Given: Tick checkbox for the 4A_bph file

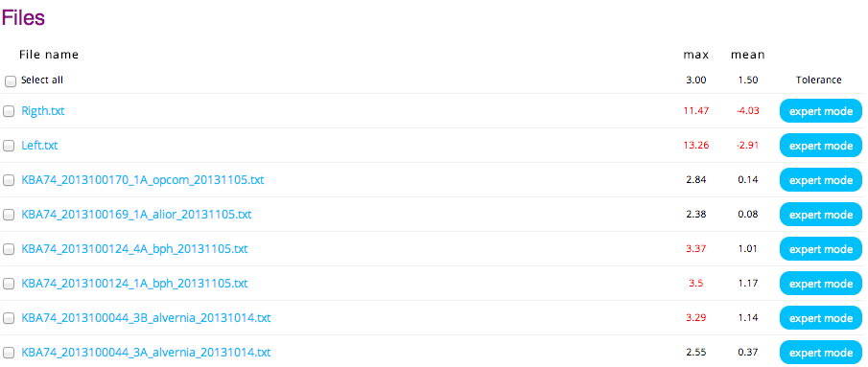Looking at the screenshot, I should coord(9,249).
